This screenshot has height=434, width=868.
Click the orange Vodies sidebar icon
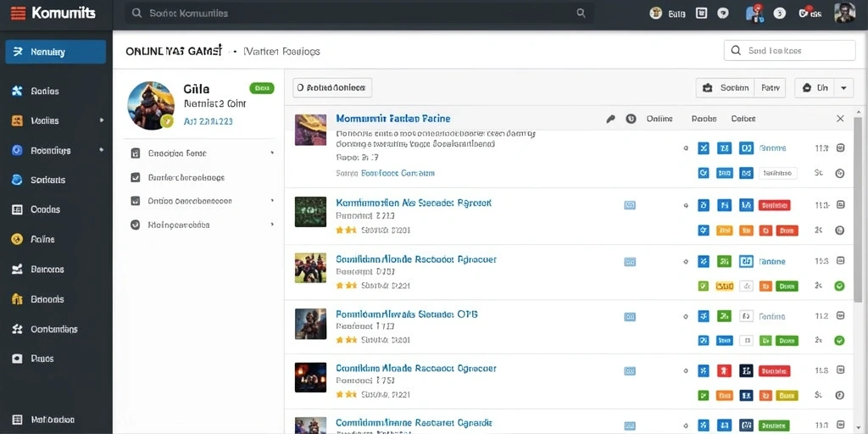point(17,120)
